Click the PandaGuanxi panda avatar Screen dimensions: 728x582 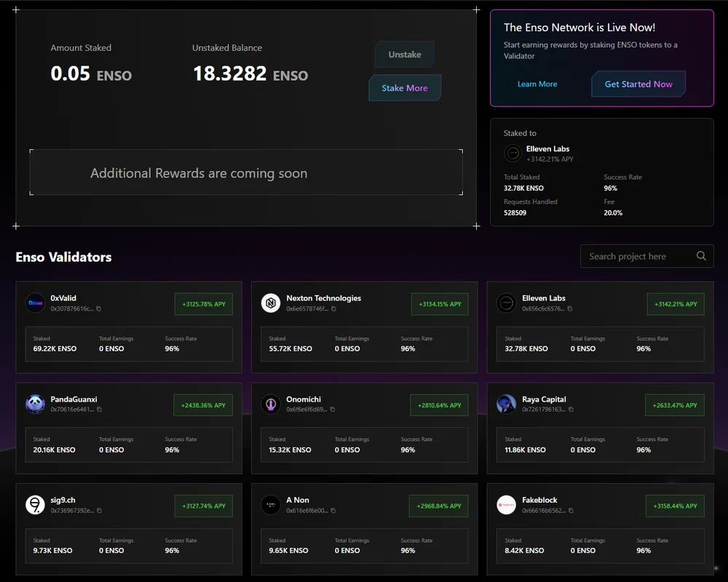(35, 404)
